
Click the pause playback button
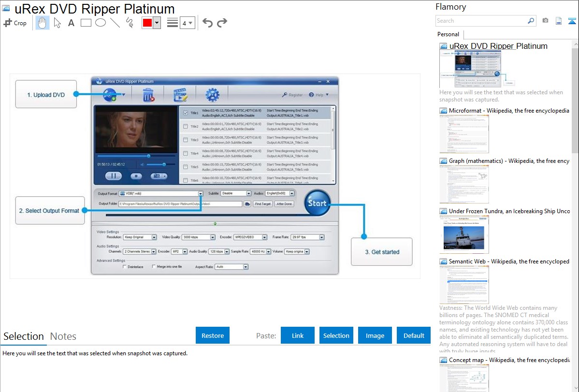pyautogui.click(x=114, y=176)
